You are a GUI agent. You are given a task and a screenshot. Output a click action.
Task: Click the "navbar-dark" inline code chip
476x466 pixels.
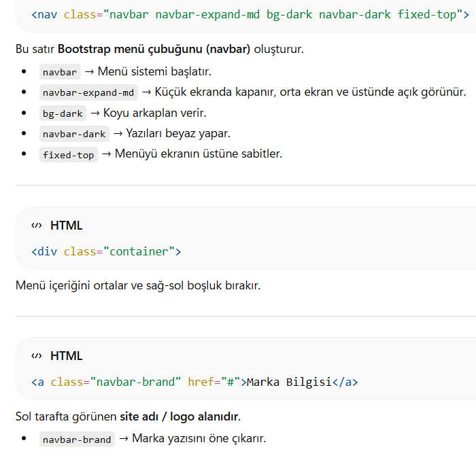[74, 134]
